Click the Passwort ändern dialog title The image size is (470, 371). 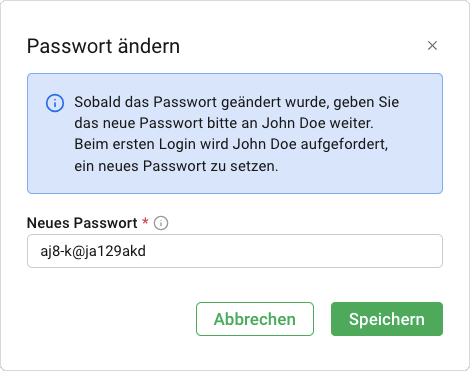coord(103,46)
